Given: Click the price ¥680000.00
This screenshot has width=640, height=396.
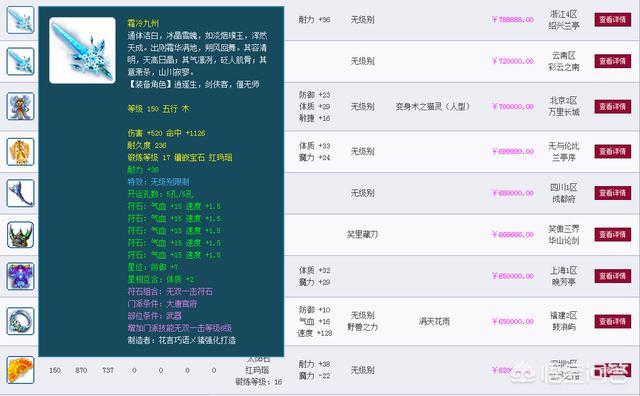Looking at the screenshot, I should click(x=513, y=193).
